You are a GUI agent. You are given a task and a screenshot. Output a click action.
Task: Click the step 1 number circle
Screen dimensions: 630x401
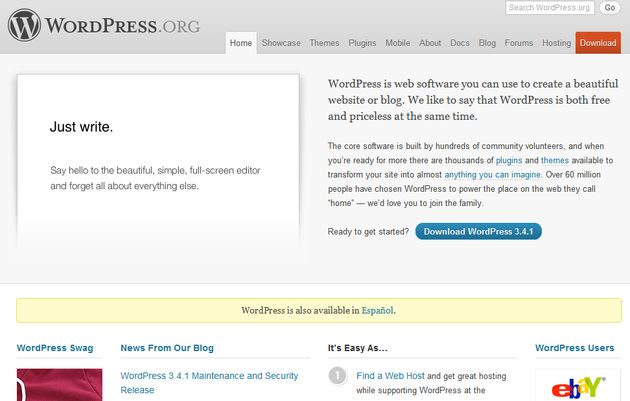coord(337,376)
